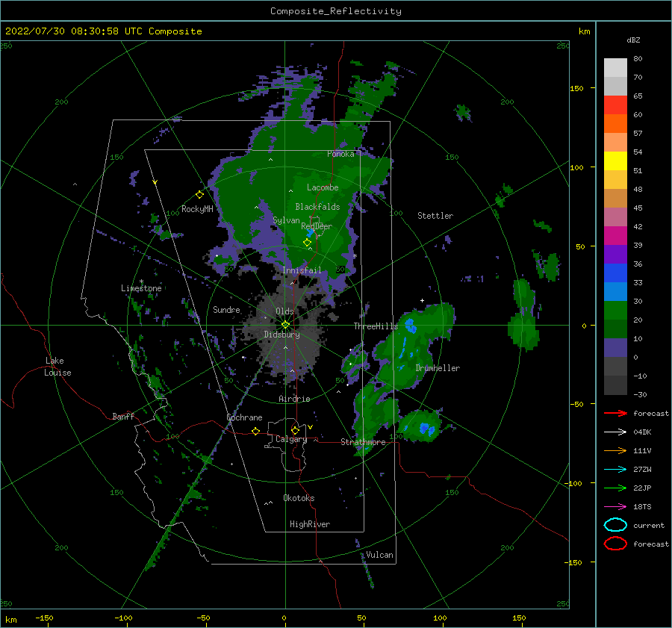Screen dimensions: 672x628
Task: Select the Okotoks label
Action: click(299, 498)
